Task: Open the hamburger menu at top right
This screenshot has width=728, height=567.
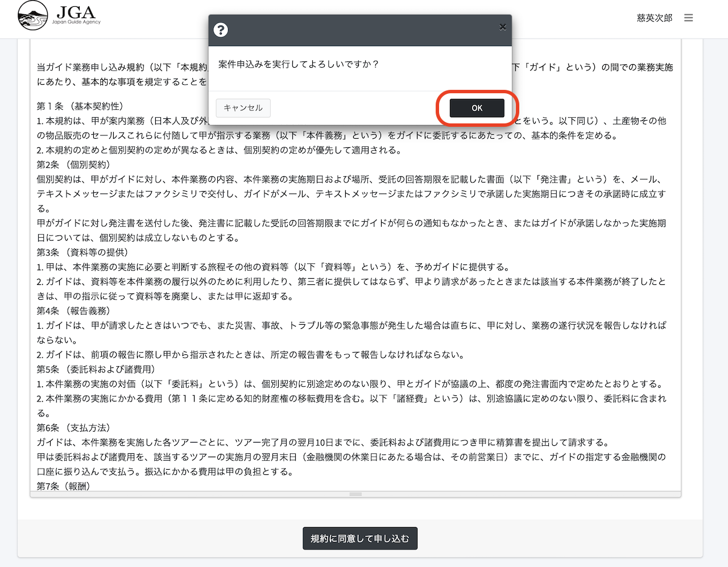Action: pos(688,18)
